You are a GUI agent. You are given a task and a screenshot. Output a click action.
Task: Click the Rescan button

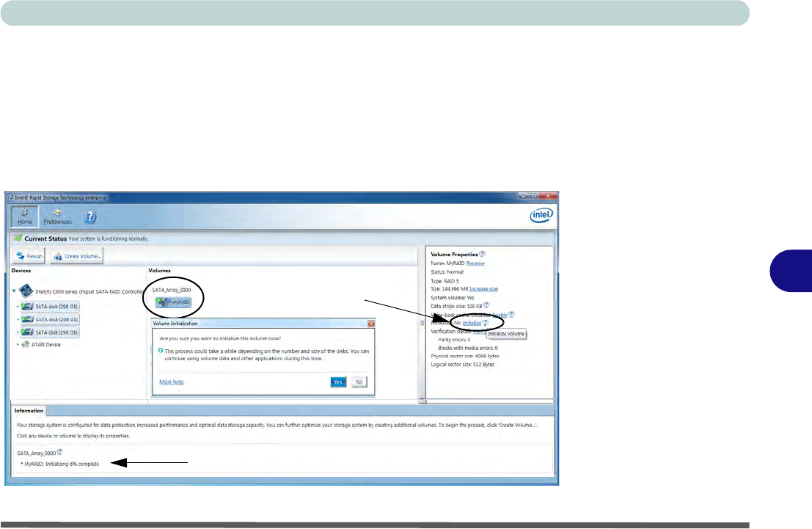(29, 256)
